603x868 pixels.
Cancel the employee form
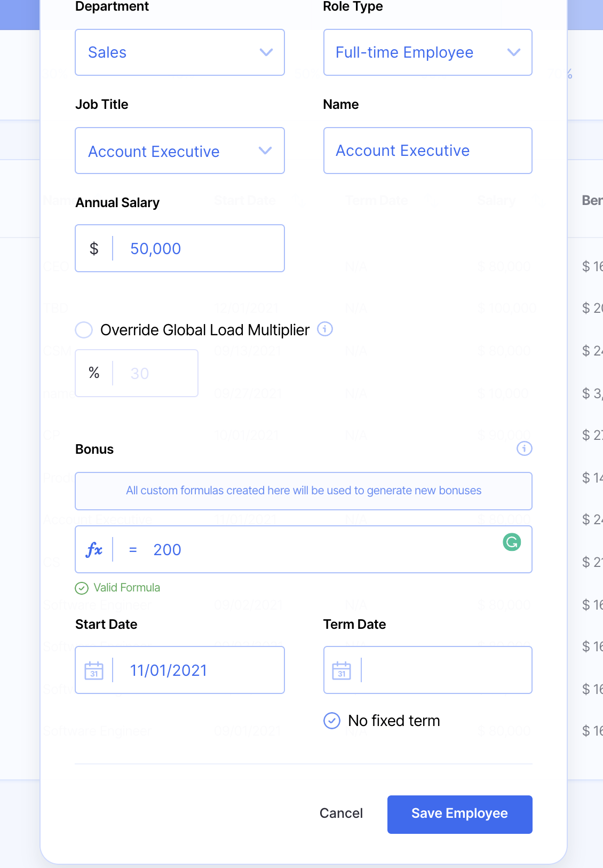point(341,814)
